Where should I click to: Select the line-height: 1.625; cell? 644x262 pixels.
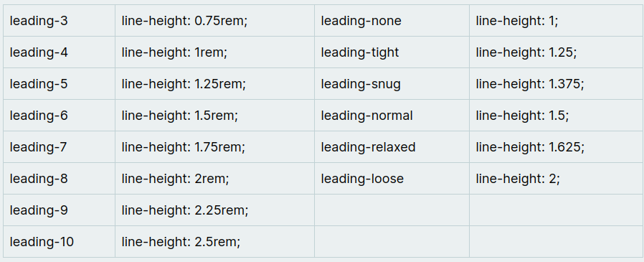click(x=556, y=147)
